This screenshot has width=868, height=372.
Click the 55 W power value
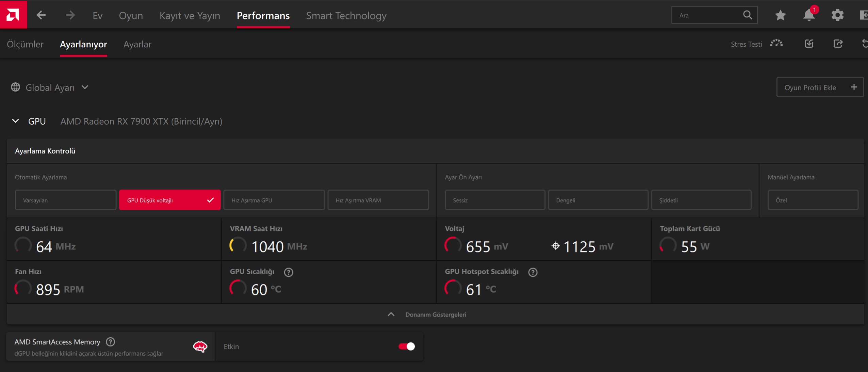[x=695, y=246]
